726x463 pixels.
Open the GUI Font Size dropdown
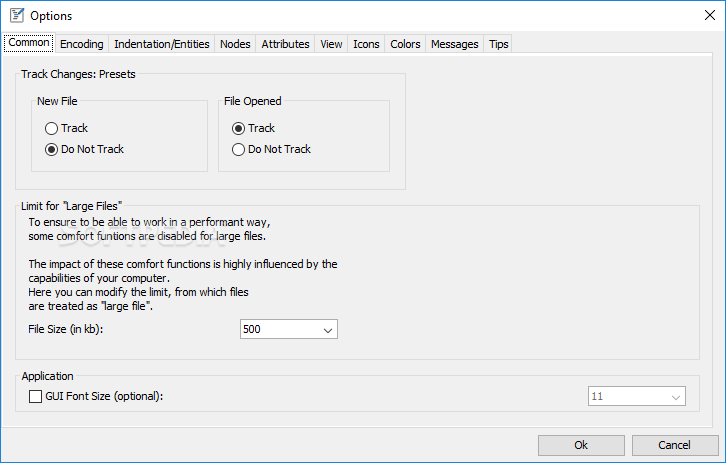[675, 397]
